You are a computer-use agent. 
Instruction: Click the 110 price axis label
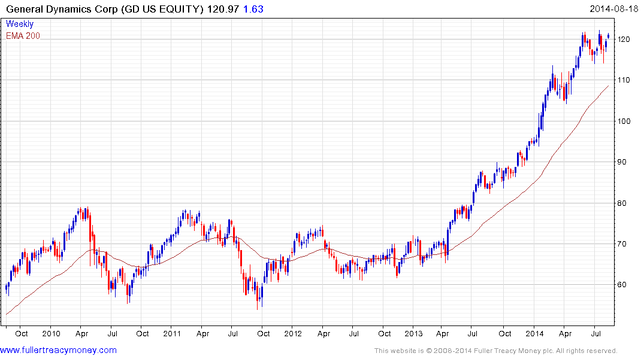(626, 80)
